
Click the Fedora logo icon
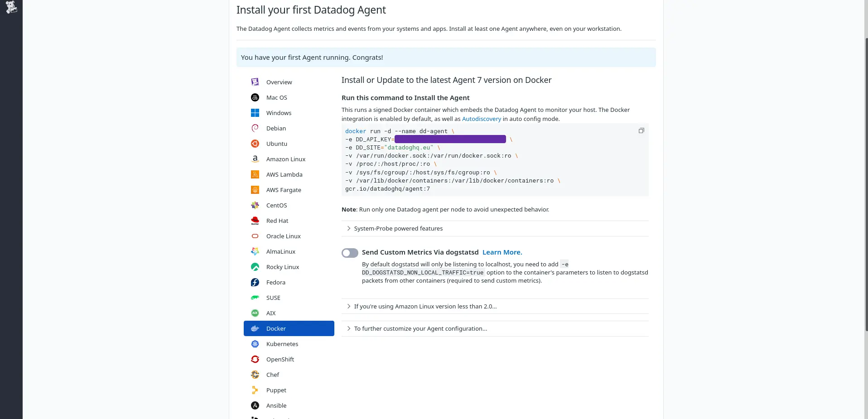255,282
